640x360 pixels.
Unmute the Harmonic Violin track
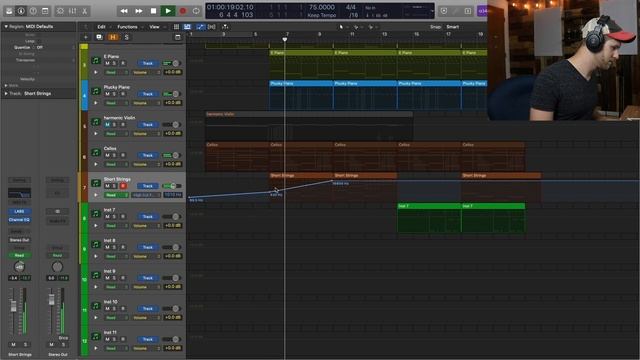(x=107, y=124)
